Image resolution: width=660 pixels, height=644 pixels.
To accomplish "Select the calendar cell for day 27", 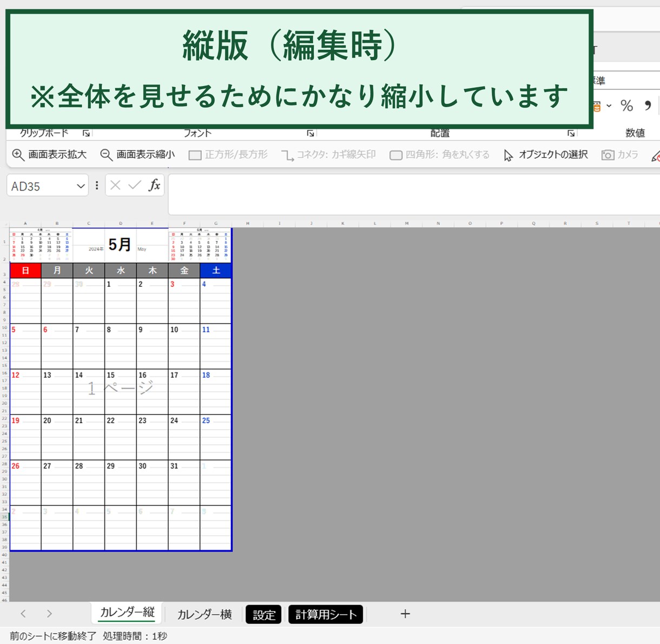I will tap(57, 483).
